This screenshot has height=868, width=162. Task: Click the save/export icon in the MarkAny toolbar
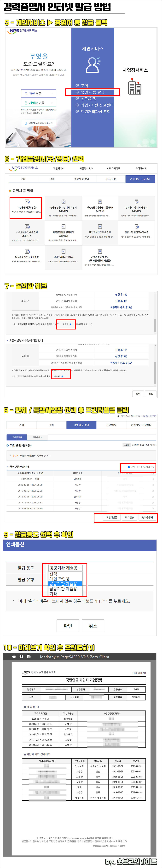29,656
